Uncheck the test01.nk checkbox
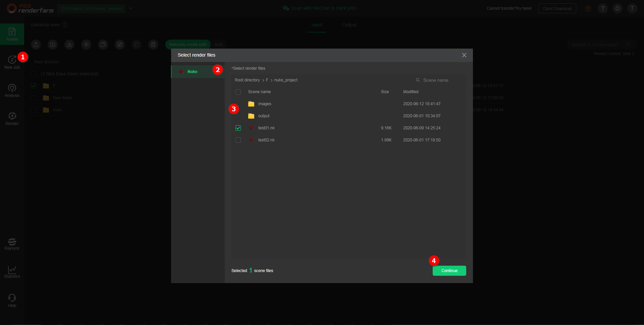The width and height of the screenshot is (644, 325). [238, 128]
